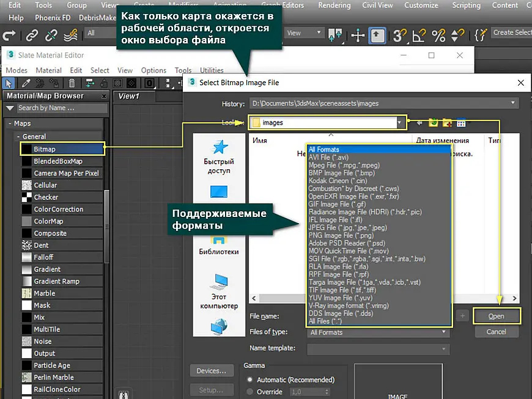Click Hide Unused Nodeslots icon

click(104, 82)
